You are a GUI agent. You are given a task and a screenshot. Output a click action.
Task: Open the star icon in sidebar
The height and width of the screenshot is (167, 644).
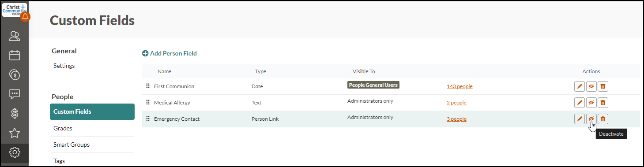click(x=15, y=133)
